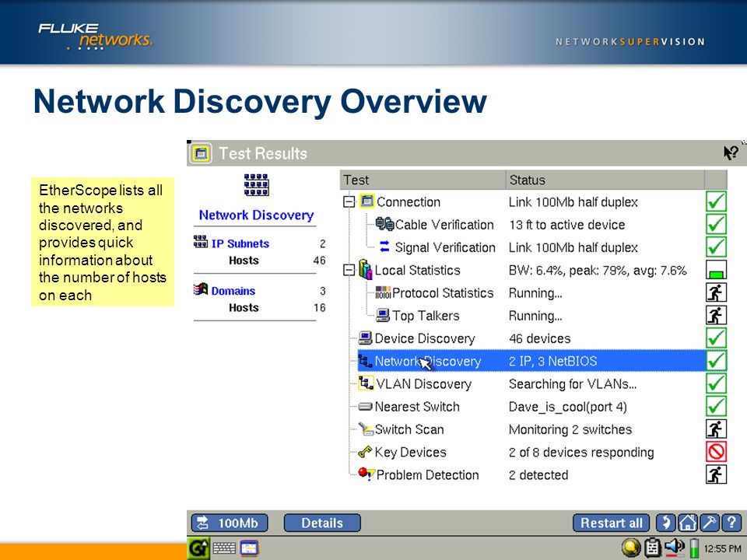The image size is (747, 560).
Task: Click the Status column header
Action: tap(605, 180)
